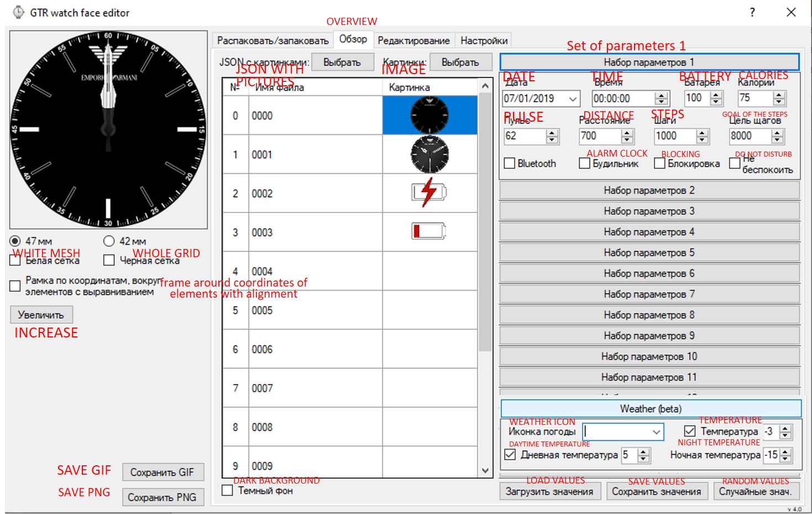Click the Случайные знач. button

click(x=755, y=491)
